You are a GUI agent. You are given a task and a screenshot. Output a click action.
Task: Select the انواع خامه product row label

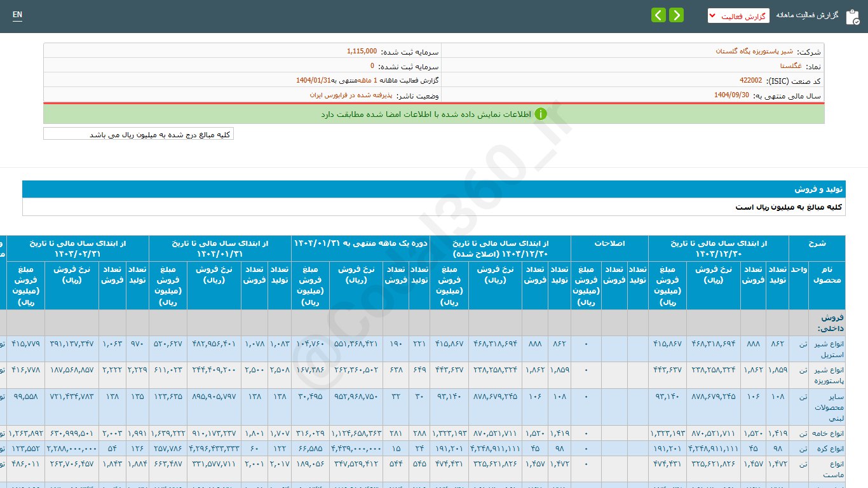click(828, 433)
